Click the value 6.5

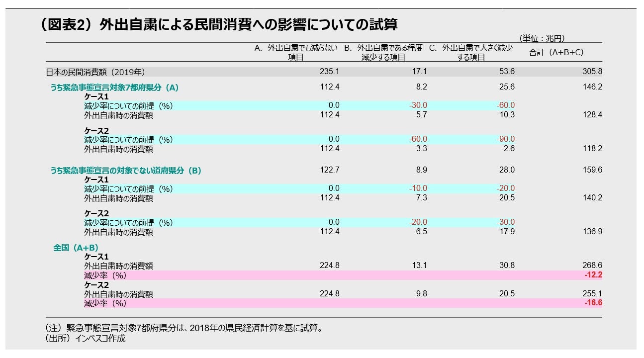point(422,232)
